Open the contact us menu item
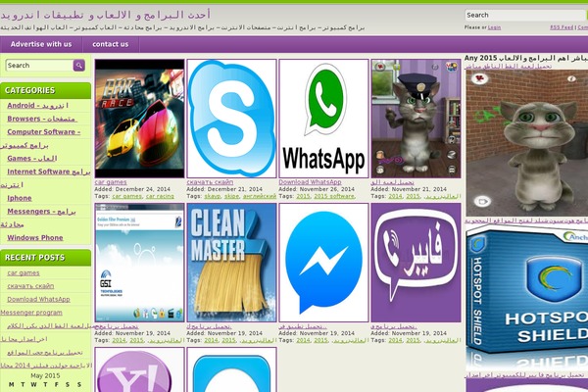588x392 pixels. [x=111, y=44]
